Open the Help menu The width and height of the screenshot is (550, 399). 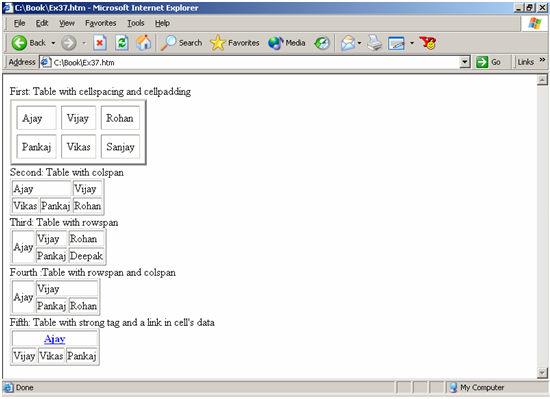(x=162, y=23)
